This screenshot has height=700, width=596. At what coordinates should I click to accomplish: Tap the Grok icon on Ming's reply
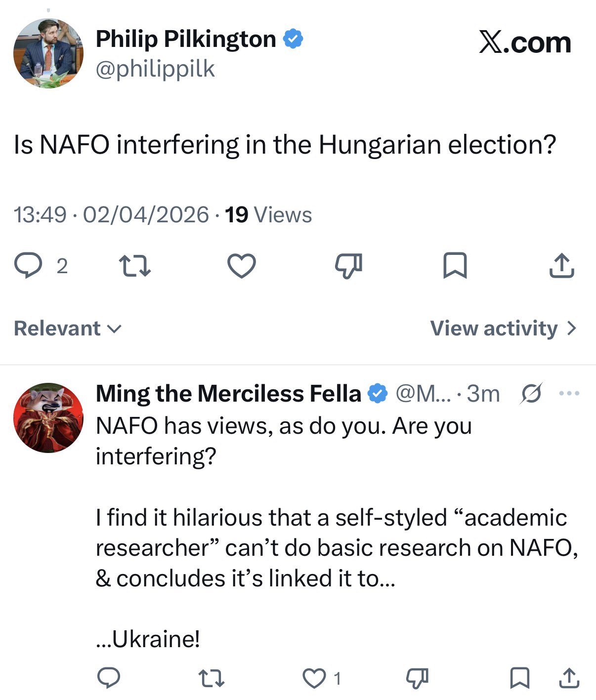[x=531, y=394]
